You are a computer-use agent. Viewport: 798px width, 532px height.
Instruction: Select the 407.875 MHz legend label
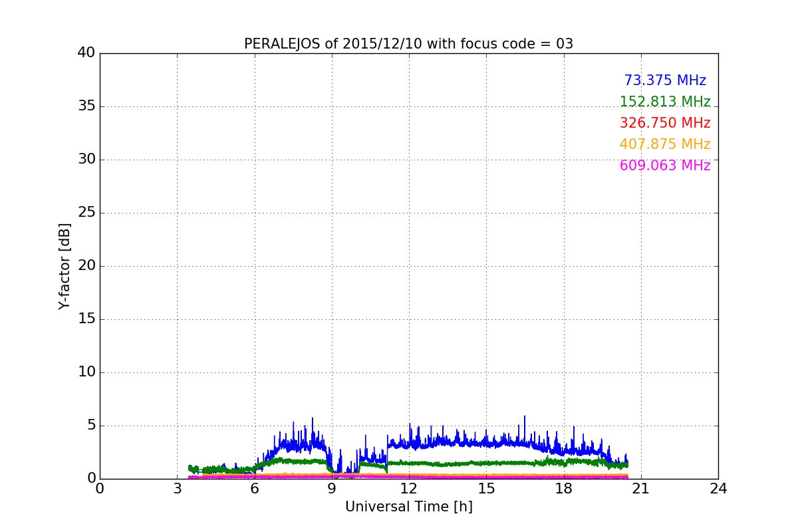point(665,144)
